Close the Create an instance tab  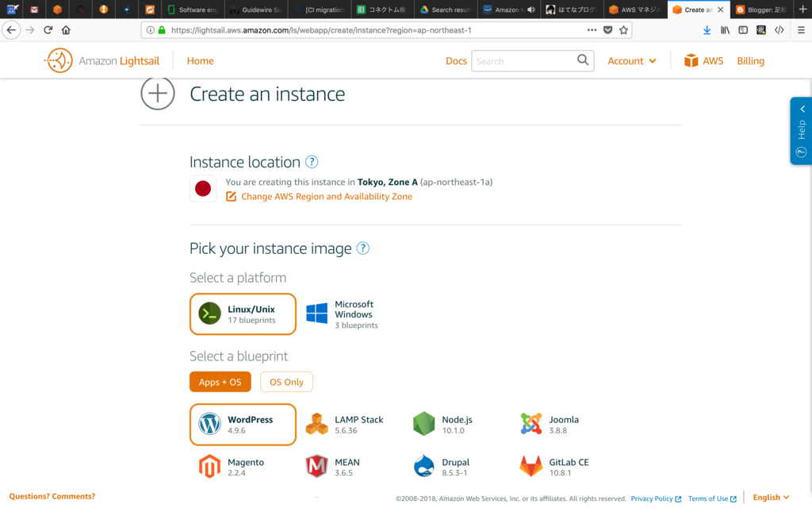720,10
